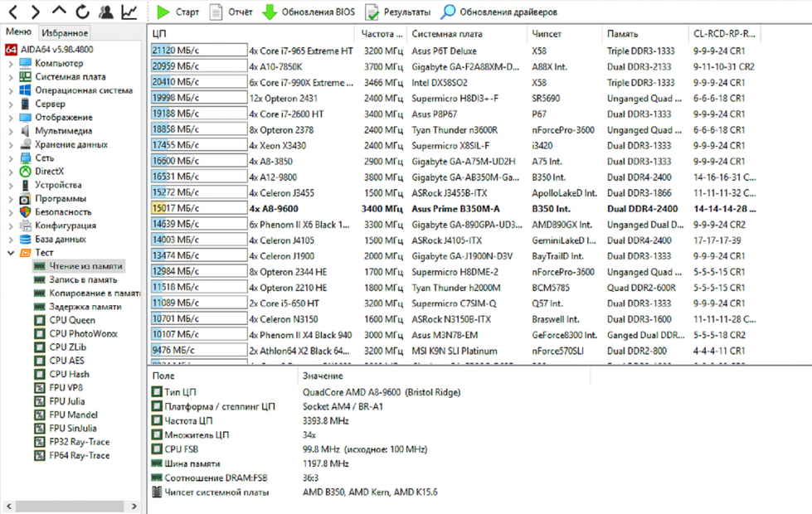
Task: Select the CPU Queen benchmark
Action: (72, 320)
